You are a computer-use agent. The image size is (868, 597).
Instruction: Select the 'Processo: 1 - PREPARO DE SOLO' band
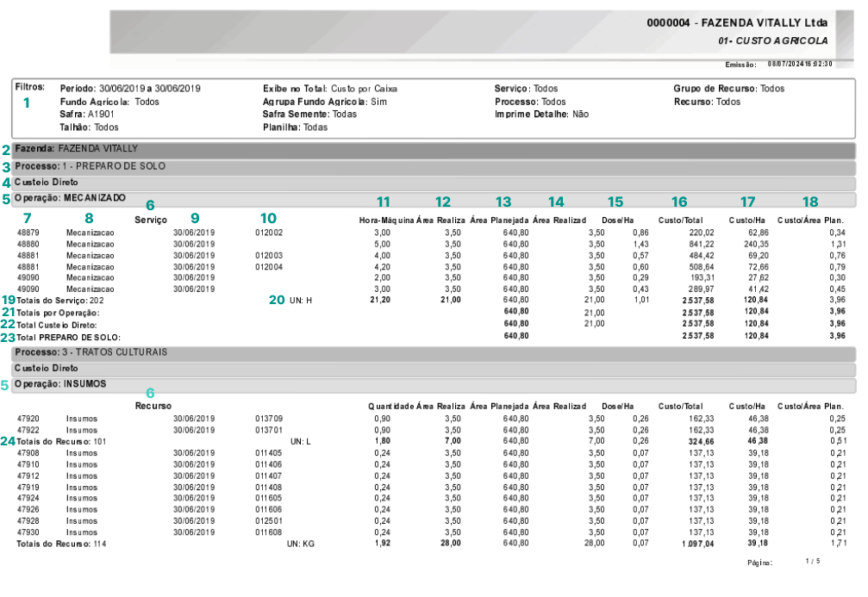(434, 166)
